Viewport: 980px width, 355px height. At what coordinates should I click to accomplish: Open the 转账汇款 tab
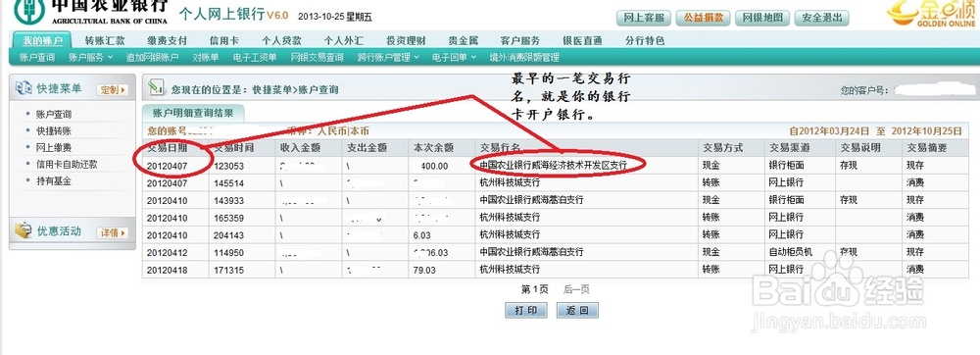point(105,40)
